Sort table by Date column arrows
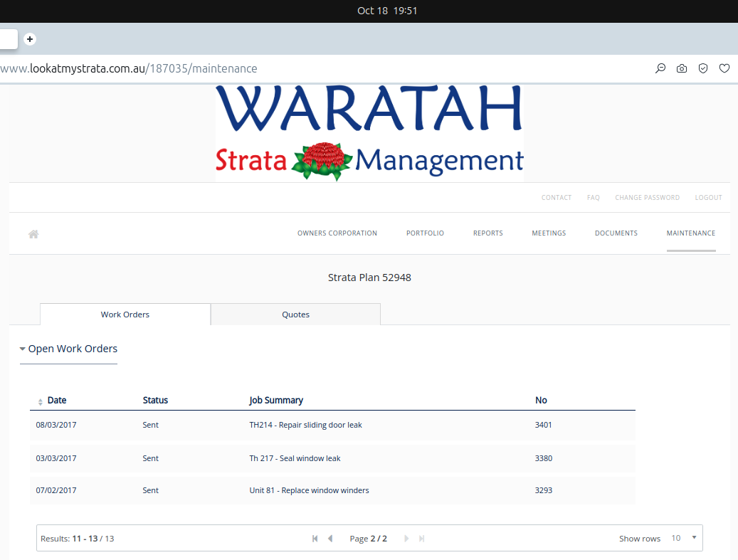 (x=40, y=401)
